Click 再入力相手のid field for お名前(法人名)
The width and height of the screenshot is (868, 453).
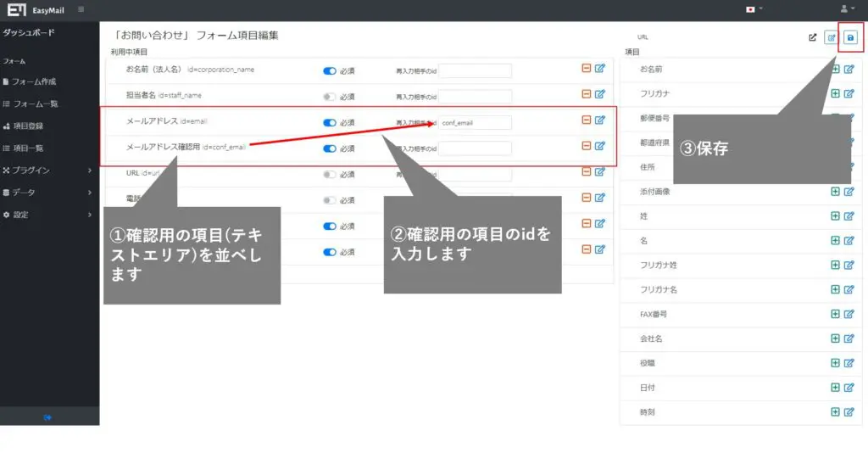click(475, 71)
